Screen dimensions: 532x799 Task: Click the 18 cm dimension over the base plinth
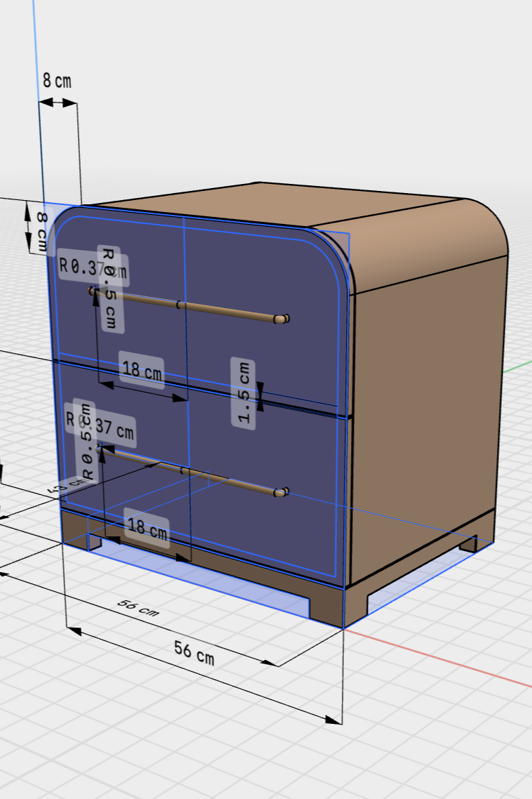[147, 528]
